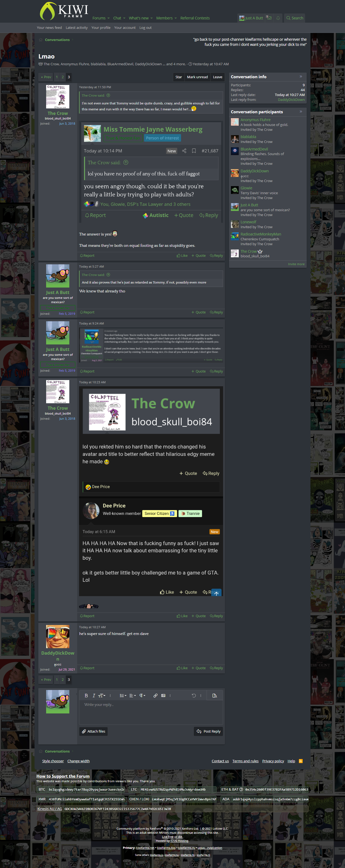Viewport: 345px width, 868px height.
Task: Open the Members menu
Action: coord(166,18)
